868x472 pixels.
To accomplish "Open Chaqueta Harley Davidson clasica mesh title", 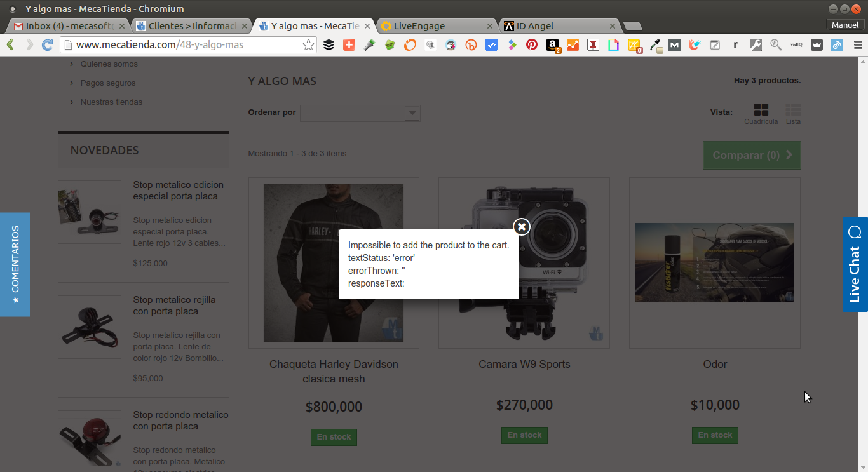I will (334, 372).
